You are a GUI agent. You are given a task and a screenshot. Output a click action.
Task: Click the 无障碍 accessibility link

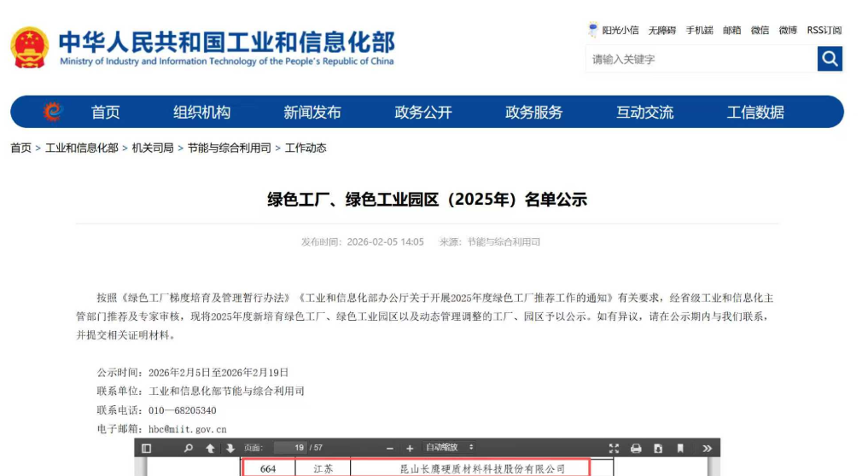[662, 31]
